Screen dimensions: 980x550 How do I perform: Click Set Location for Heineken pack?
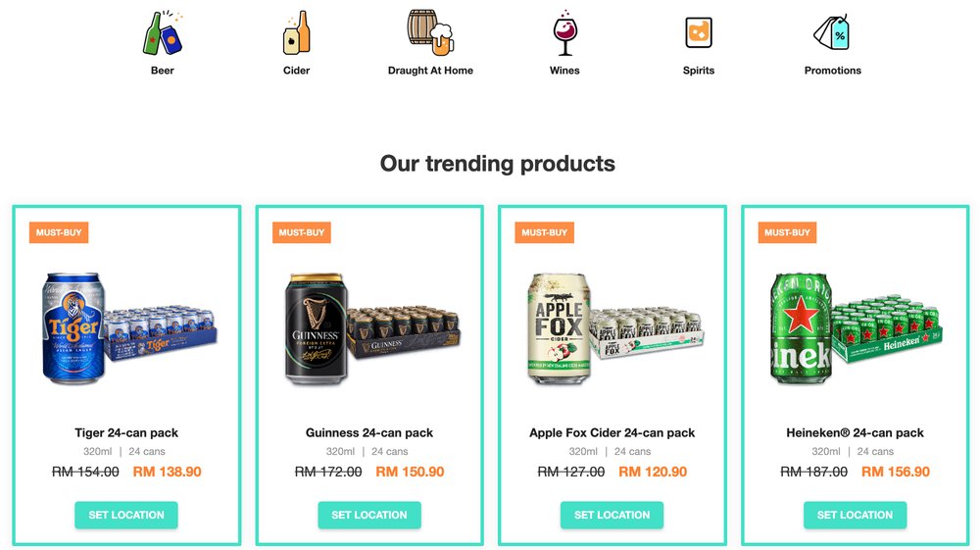tap(855, 515)
